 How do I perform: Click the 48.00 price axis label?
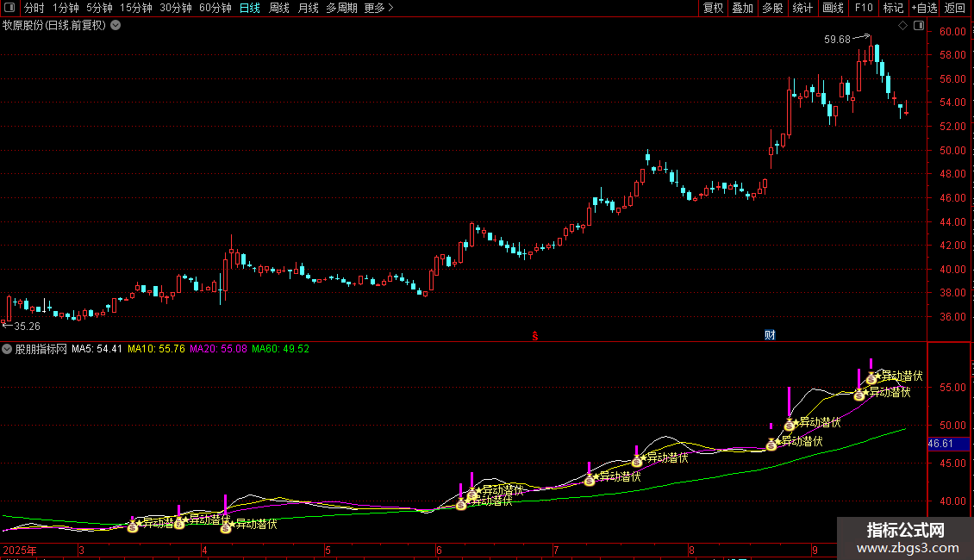click(952, 174)
